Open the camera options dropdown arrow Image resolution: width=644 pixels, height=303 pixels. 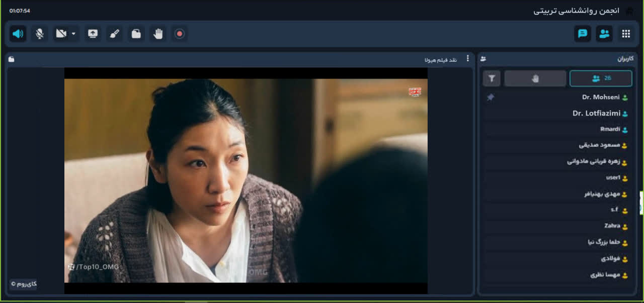pyautogui.click(x=74, y=34)
